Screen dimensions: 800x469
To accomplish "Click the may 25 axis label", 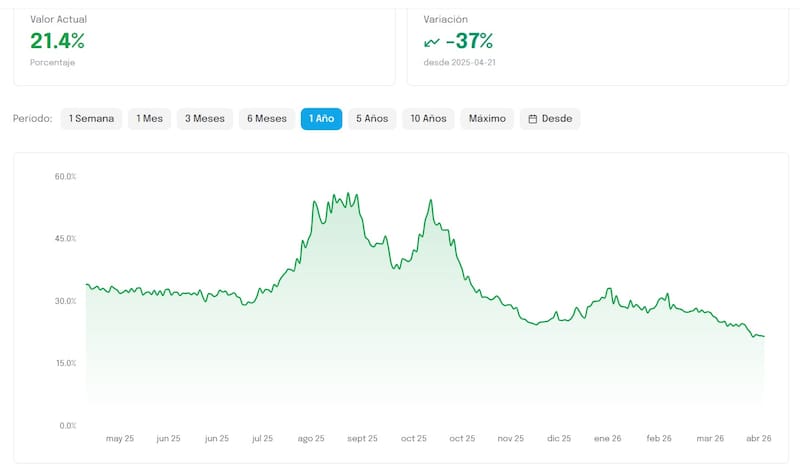I will click(x=120, y=438).
